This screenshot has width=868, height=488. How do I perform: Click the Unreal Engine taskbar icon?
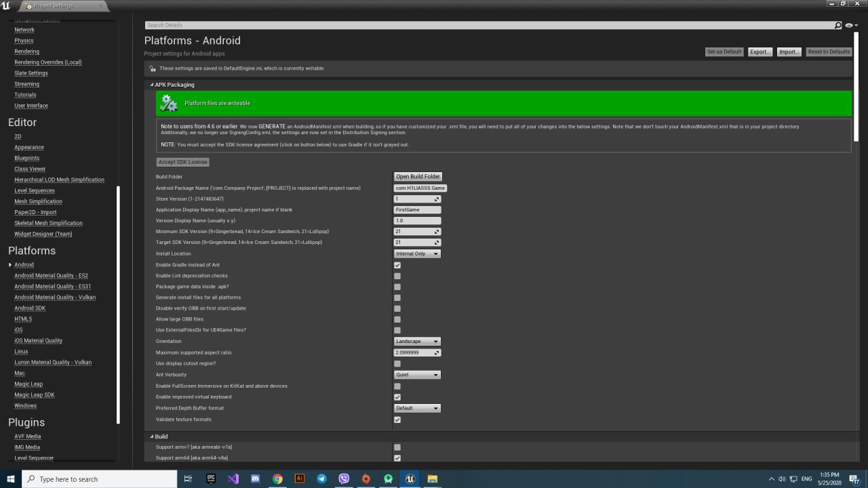(410, 479)
